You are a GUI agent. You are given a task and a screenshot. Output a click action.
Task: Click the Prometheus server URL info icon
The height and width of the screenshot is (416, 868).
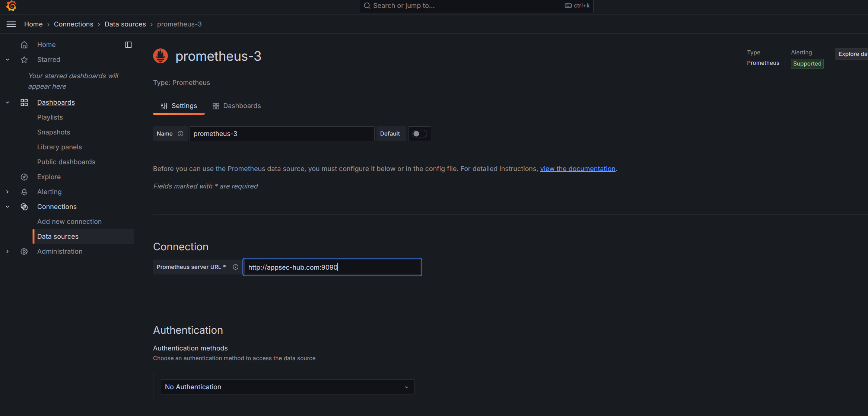[x=235, y=267]
